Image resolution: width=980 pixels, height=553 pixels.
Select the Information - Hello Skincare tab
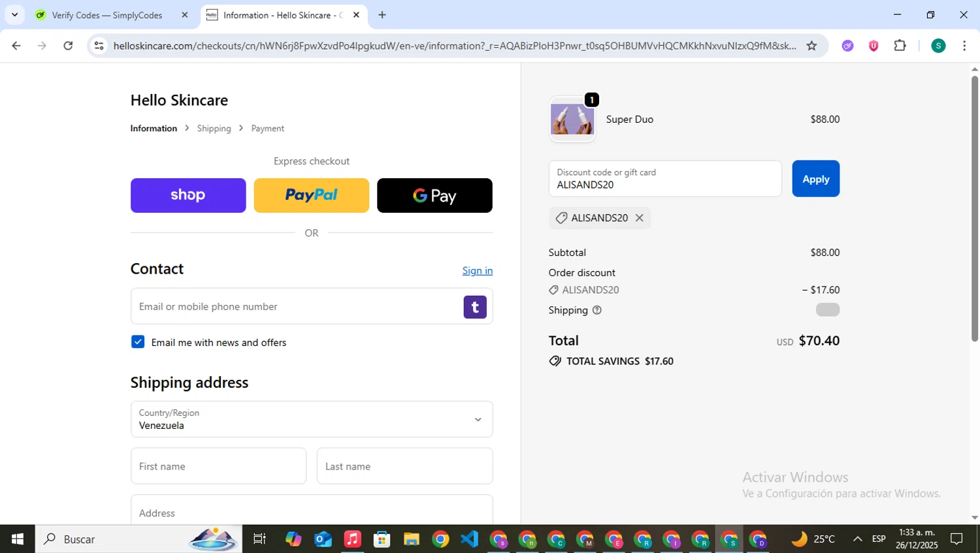tap(282, 15)
